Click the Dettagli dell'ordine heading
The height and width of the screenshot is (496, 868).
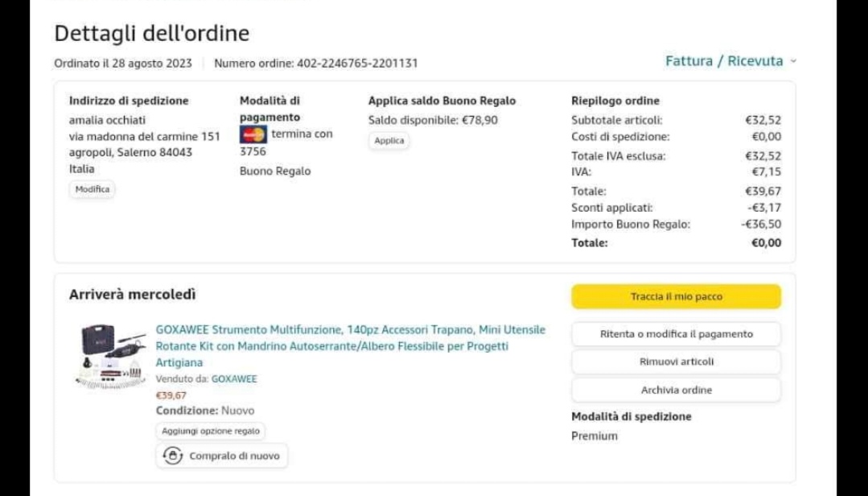pos(152,34)
